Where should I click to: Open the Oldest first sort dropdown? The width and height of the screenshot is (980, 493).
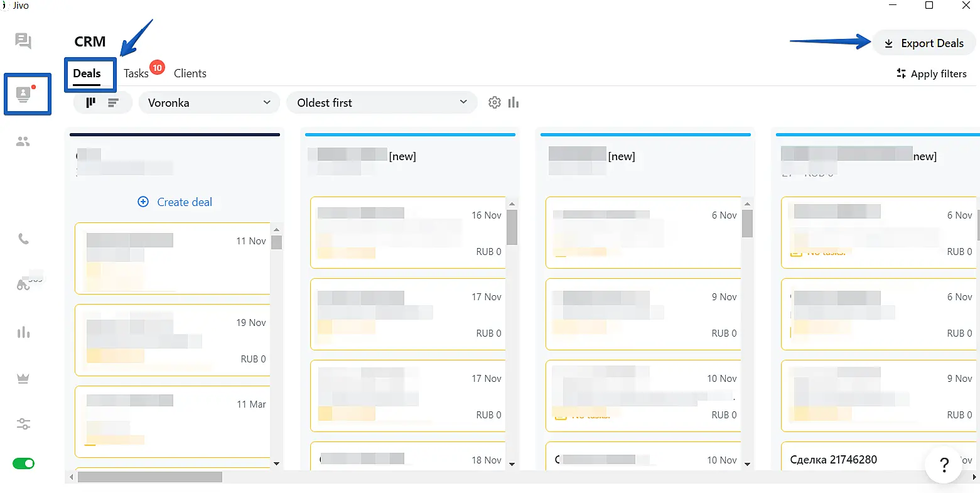(x=382, y=102)
